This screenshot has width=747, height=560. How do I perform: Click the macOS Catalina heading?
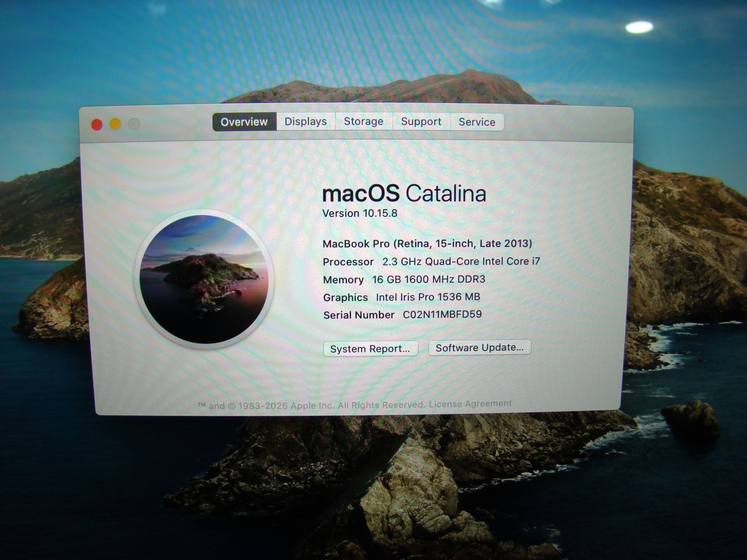tap(404, 194)
